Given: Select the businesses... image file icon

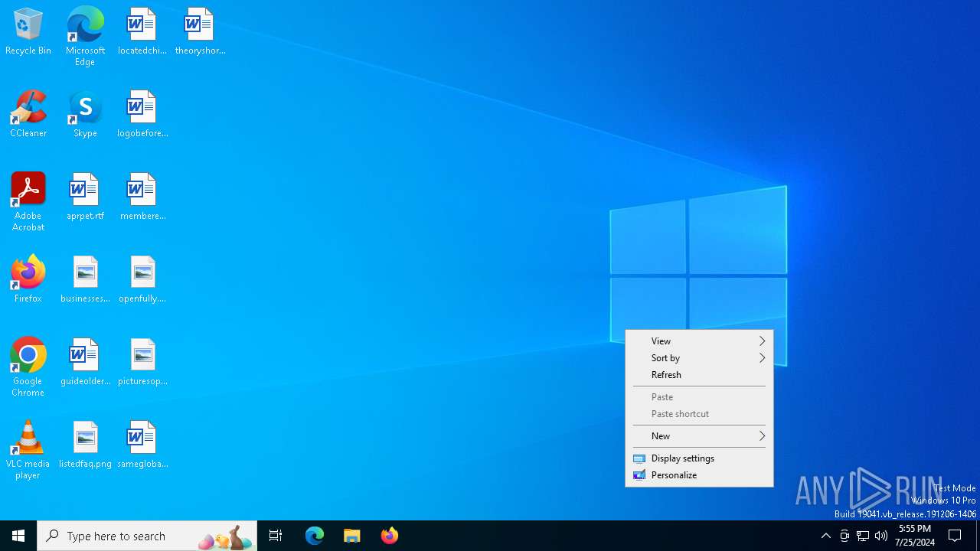Looking at the screenshot, I should pos(85,280).
